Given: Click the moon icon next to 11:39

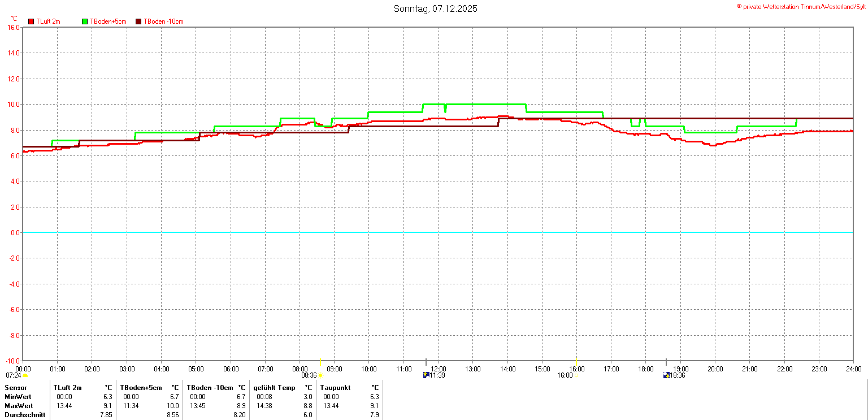Looking at the screenshot, I should pos(426,375).
